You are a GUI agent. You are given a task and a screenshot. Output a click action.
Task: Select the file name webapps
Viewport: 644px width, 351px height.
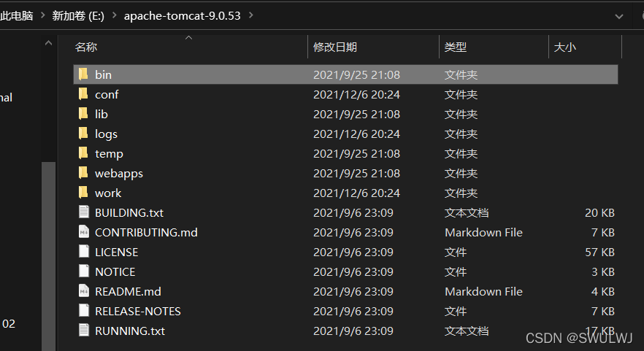click(119, 174)
